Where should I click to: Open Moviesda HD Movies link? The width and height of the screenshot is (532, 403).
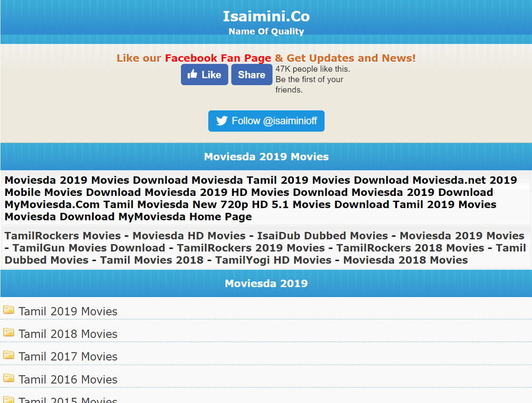pyautogui.click(x=189, y=236)
